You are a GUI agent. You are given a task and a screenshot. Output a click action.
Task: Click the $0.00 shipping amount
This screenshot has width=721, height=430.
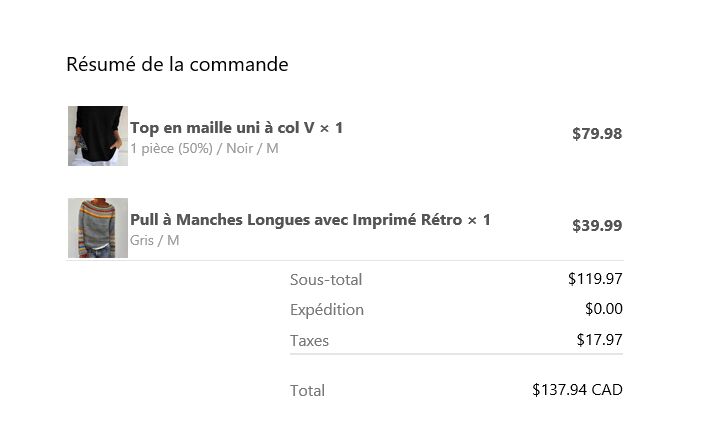(x=604, y=309)
